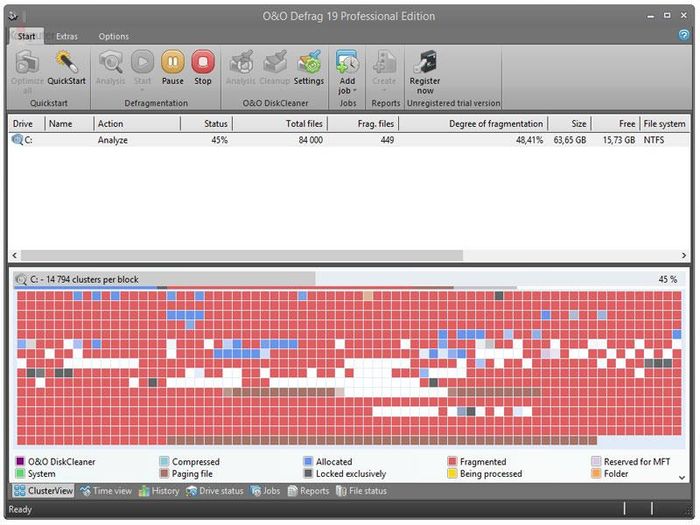Click the Optimize all icon

(27, 62)
